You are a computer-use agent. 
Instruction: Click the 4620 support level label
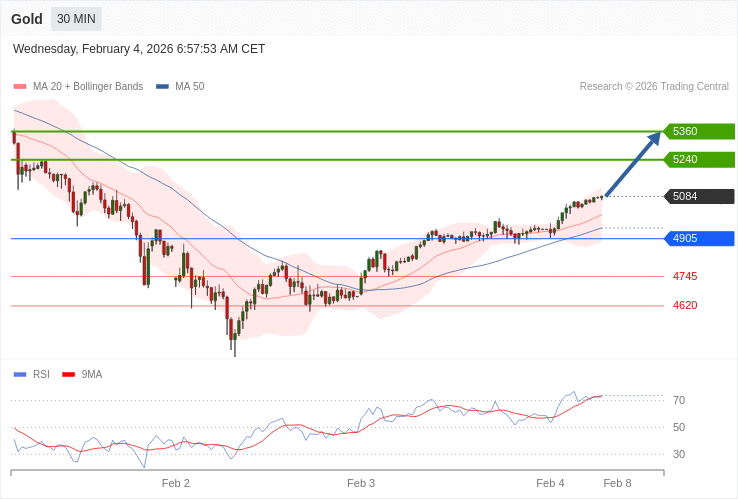(x=685, y=305)
